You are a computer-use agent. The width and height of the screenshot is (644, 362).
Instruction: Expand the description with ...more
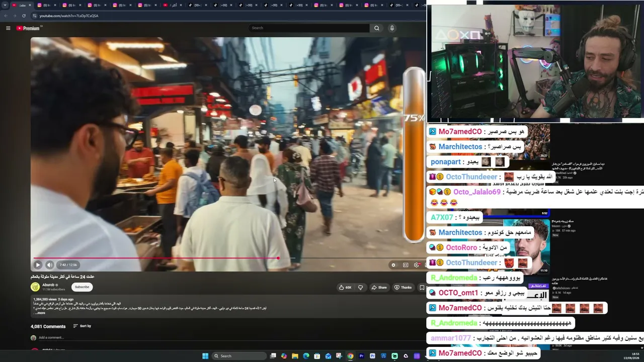(39, 313)
